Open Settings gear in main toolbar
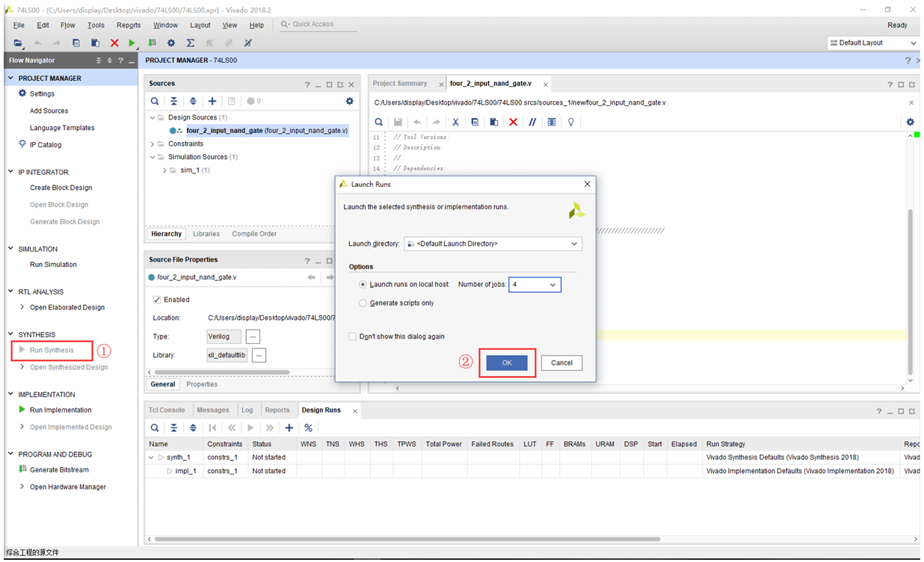Image resolution: width=924 pixels, height=562 pixels. click(x=171, y=43)
